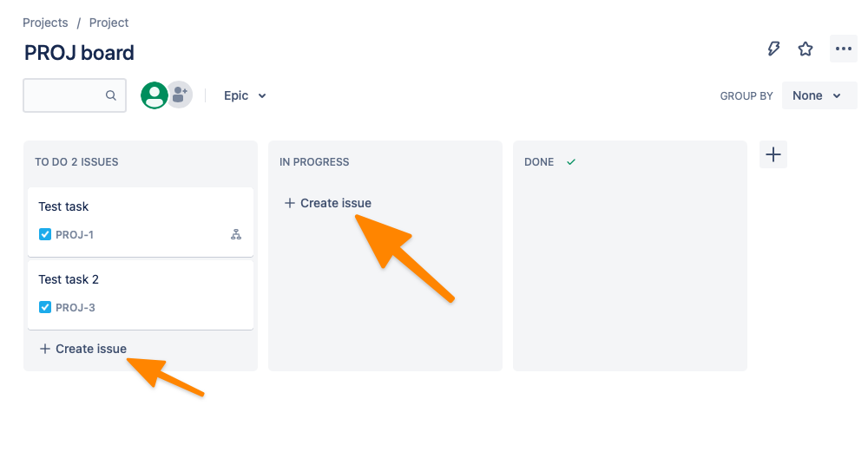Open the Group By None dropdown
This screenshot has height=458, width=868.
(819, 95)
